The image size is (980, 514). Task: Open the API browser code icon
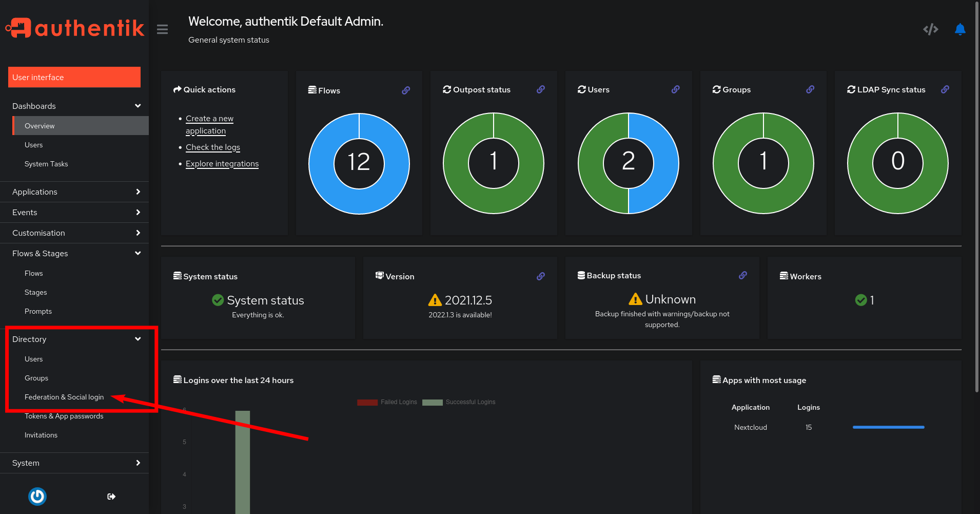pyautogui.click(x=930, y=29)
